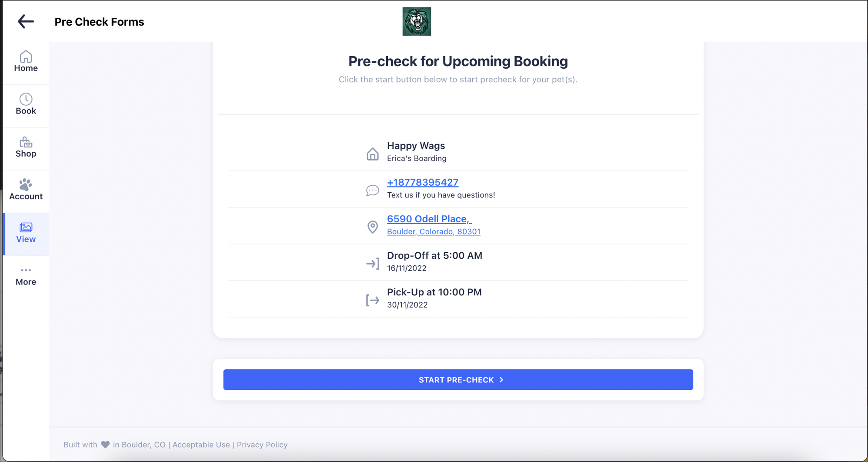The height and width of the screenshot is (462, 868).
Task: Click the heart icon in the footer
Action: point(105,444)
